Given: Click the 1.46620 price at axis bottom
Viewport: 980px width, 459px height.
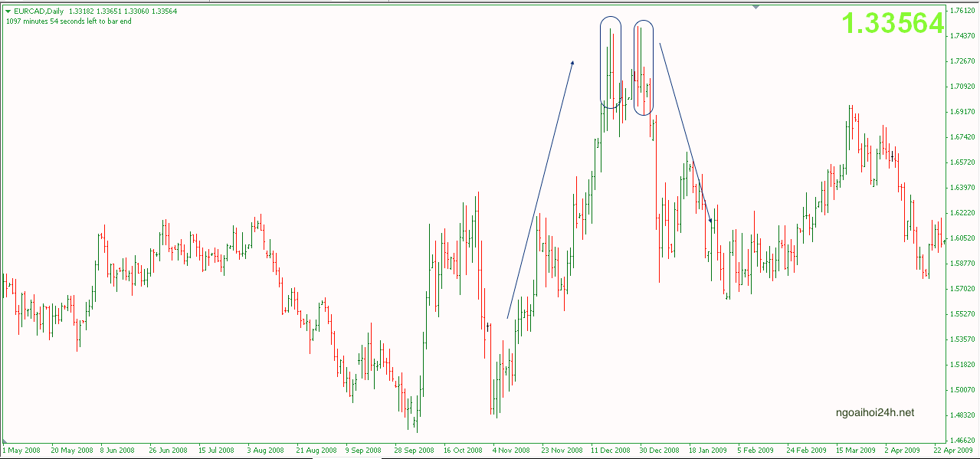Looking at the screenshot, I should point(962,441).
